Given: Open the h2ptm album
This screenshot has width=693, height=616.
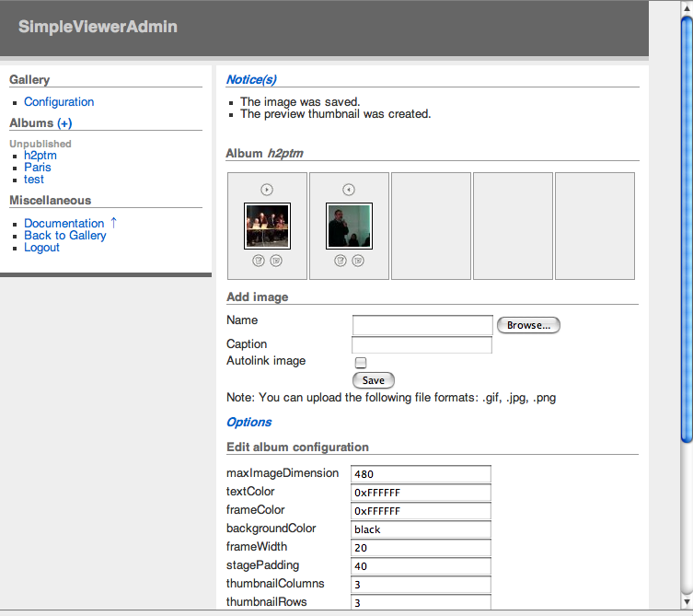Looking at the screenshot, I should pos(40,156).
